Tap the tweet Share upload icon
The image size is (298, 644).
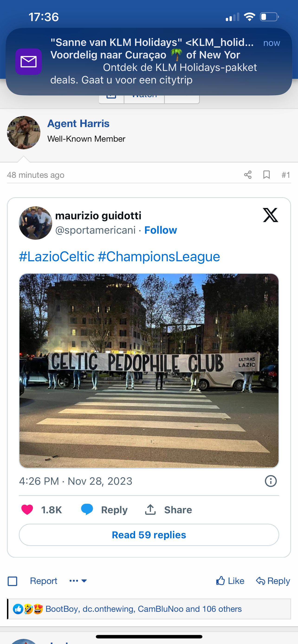click(150, 510)
